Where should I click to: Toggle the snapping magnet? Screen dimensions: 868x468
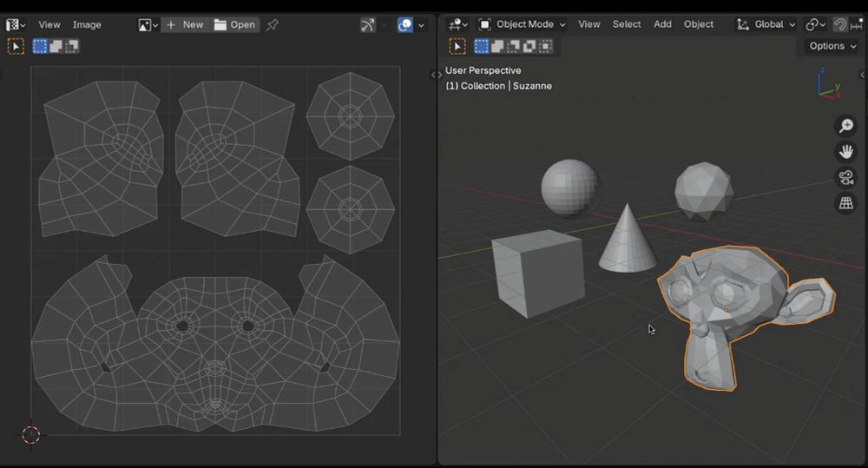[839, 25]
